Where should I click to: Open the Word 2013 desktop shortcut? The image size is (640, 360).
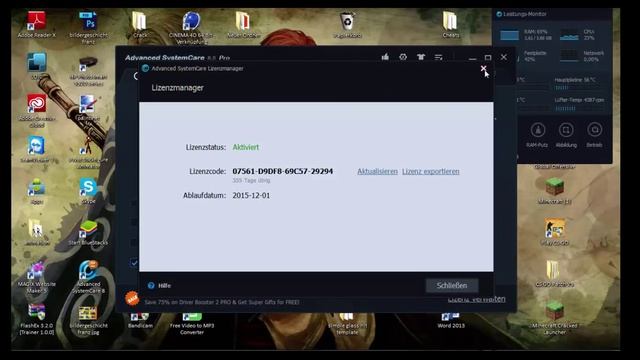tap(451, 321)
